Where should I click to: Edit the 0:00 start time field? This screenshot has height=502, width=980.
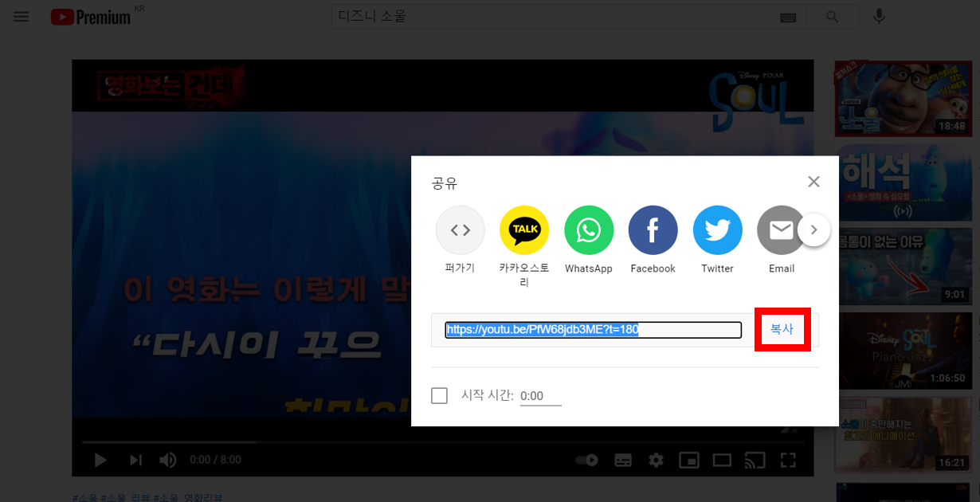tap(541, 396)
